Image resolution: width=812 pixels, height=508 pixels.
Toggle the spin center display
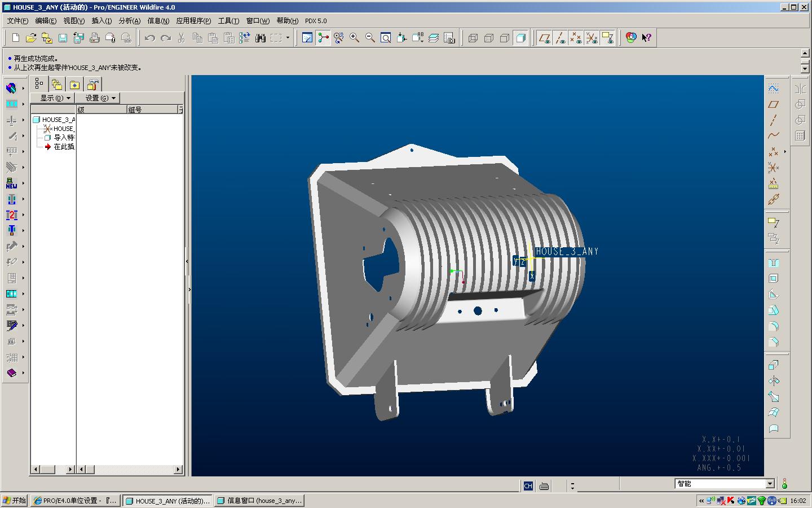click(x=323, y=38)
